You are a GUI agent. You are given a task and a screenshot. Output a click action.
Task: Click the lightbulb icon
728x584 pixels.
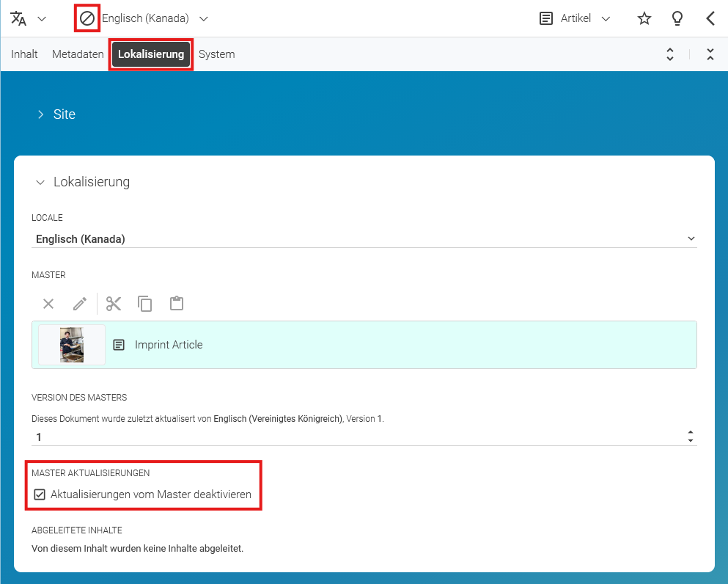point(677,18)
